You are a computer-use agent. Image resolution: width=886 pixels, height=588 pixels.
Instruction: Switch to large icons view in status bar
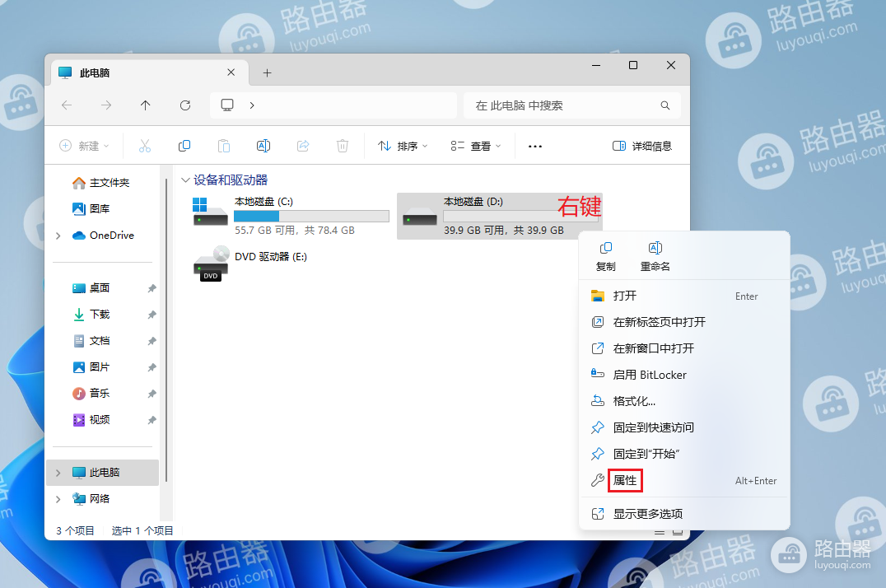tap(678, 533)
